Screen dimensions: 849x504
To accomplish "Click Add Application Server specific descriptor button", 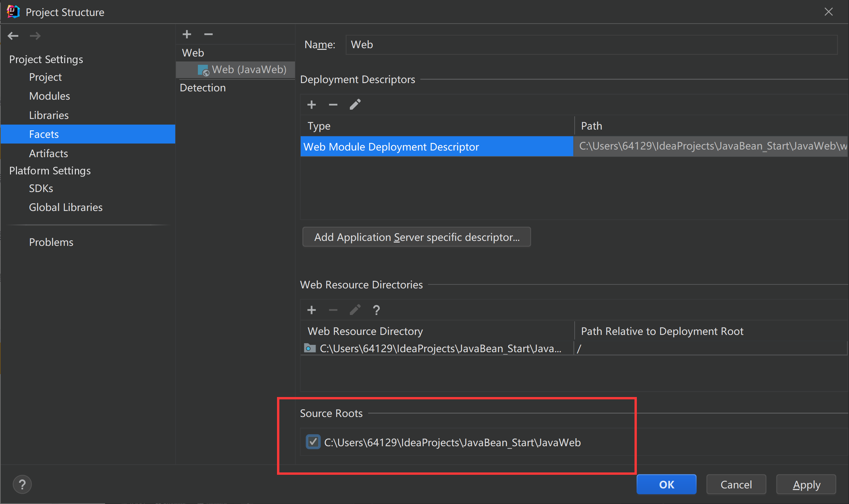I will coord(416,237).
